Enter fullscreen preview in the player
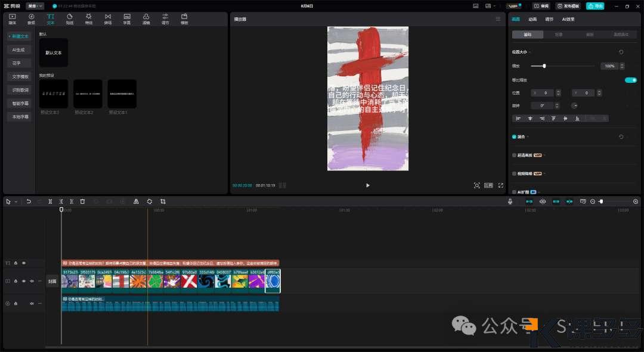The width and height of the screenshot is (644, 352). (x=500, y=185)
